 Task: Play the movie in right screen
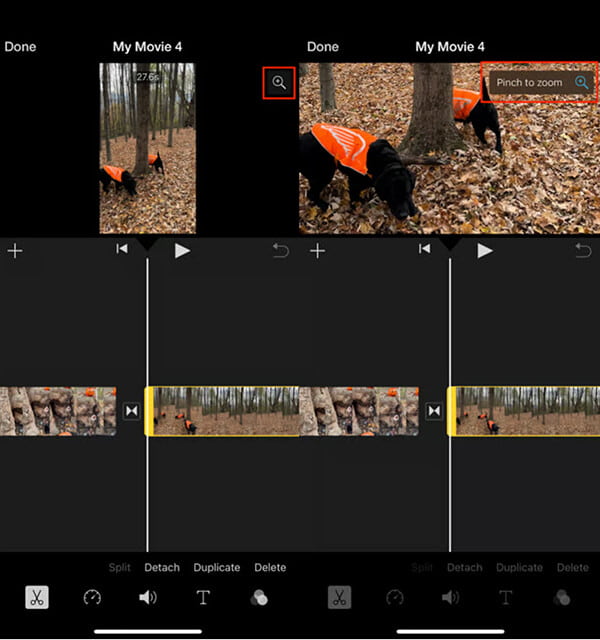(x=484, y=251)
